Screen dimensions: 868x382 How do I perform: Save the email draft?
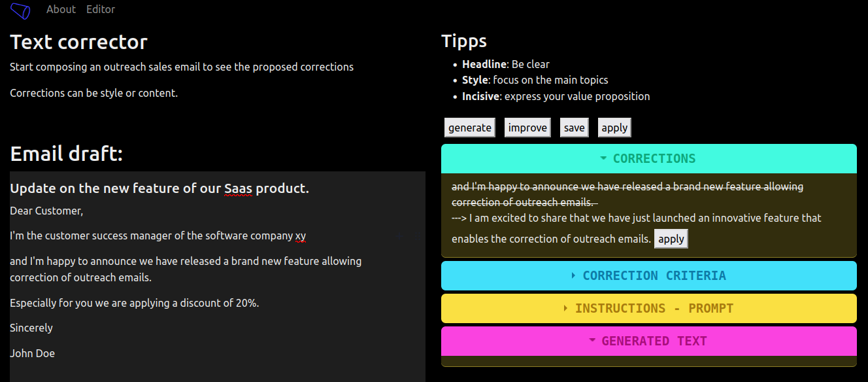point(574,128)
